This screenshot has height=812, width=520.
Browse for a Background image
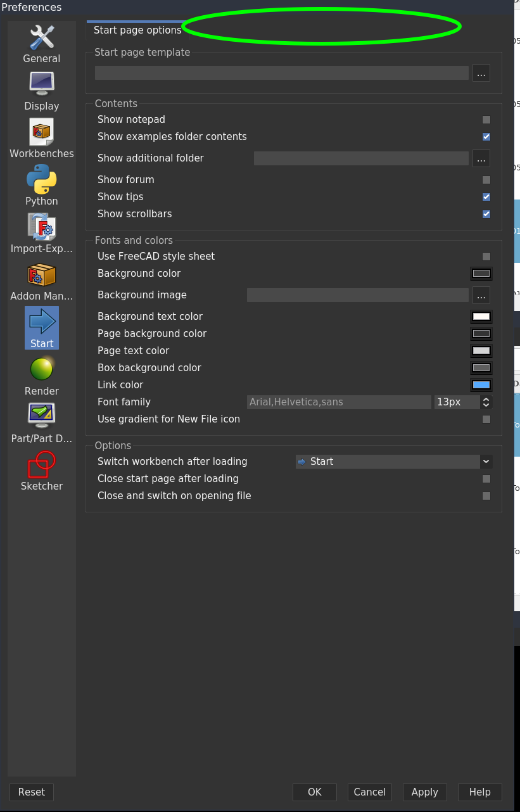(x=481, y=295)
